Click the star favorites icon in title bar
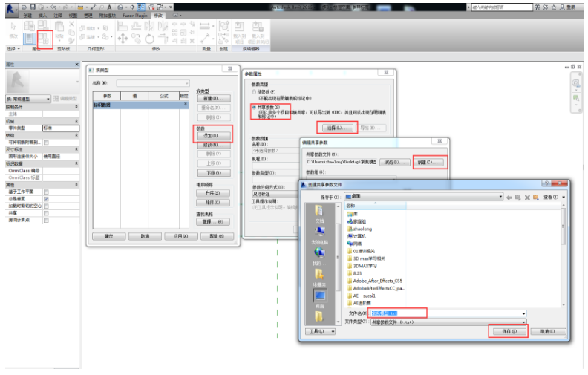This screenshot has height=375, width=588. click(x=554, y=7)
